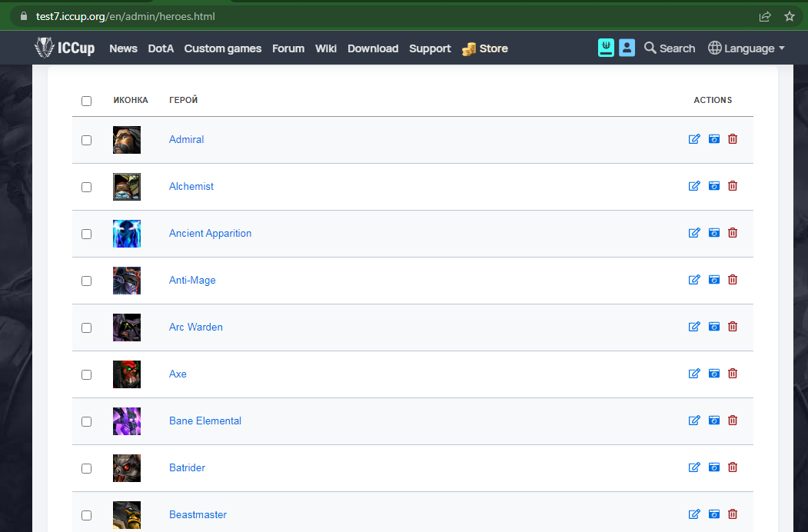Open the user profile icon in navbar

pyautogui.click(x=627, y=48)
